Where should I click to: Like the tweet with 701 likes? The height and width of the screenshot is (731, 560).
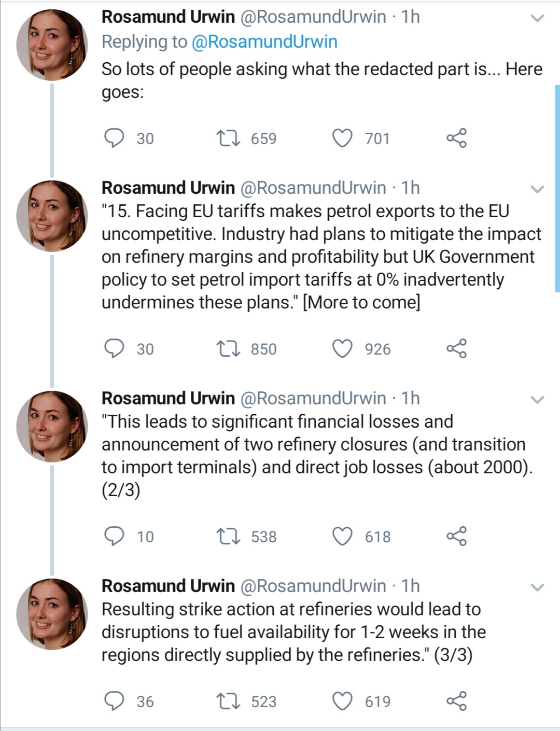tap(342, 138)
